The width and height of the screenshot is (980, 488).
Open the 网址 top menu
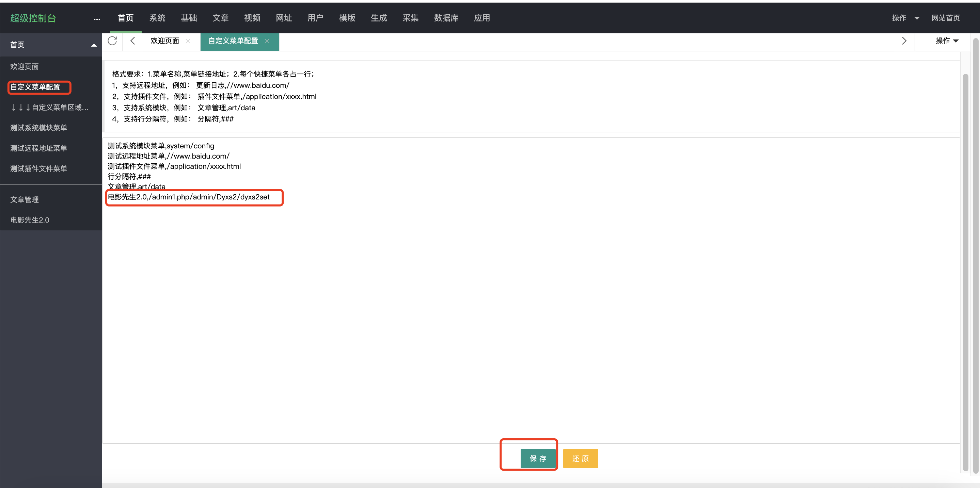(284, 18)
